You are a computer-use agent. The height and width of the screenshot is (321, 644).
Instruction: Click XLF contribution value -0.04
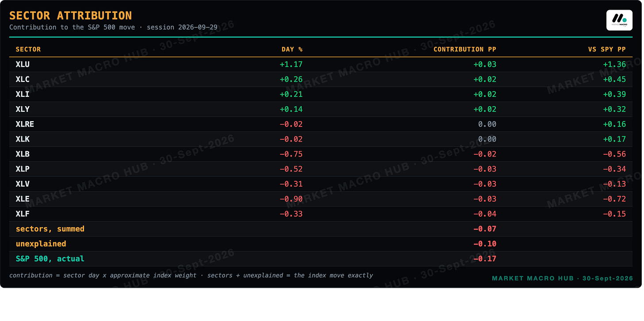click(485, 214)
